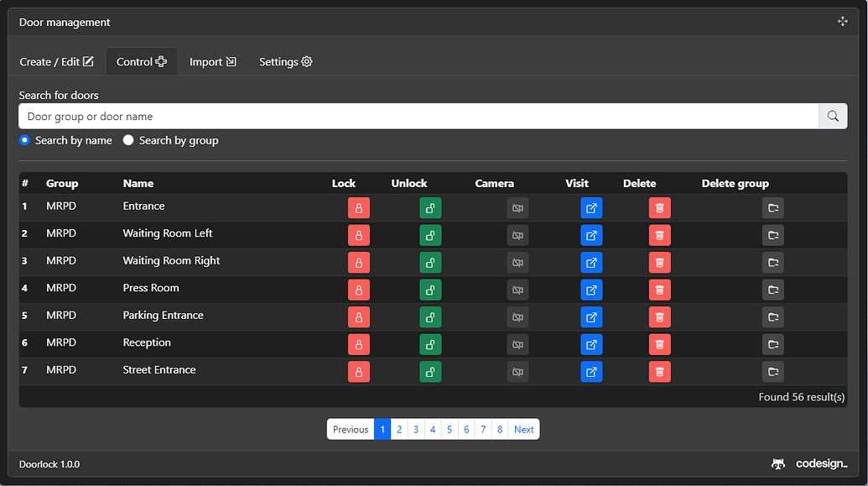Delete the Reception door
868x486 pixels.
click(x=659, y=344)
